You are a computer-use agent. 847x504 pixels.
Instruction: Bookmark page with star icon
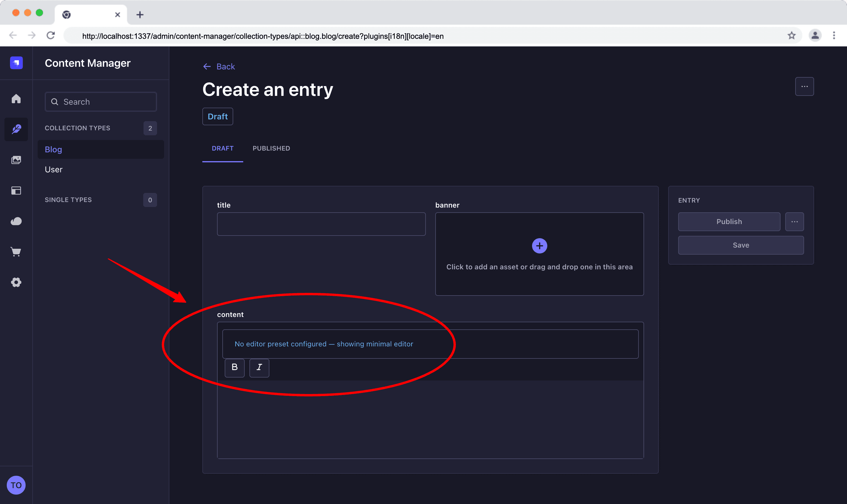791,36
